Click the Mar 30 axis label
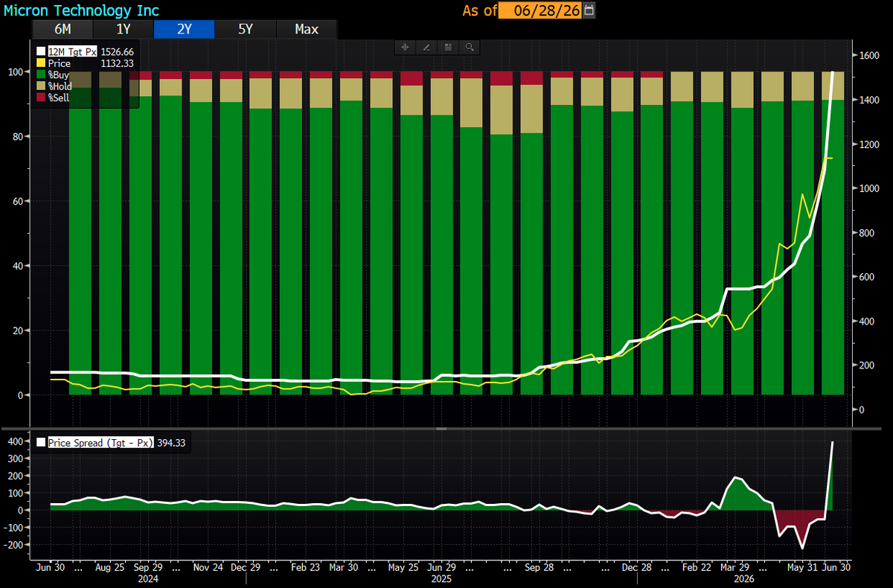The height and width of the screenshot is (588, 893). pyautogui.click(x=342, y=566)
